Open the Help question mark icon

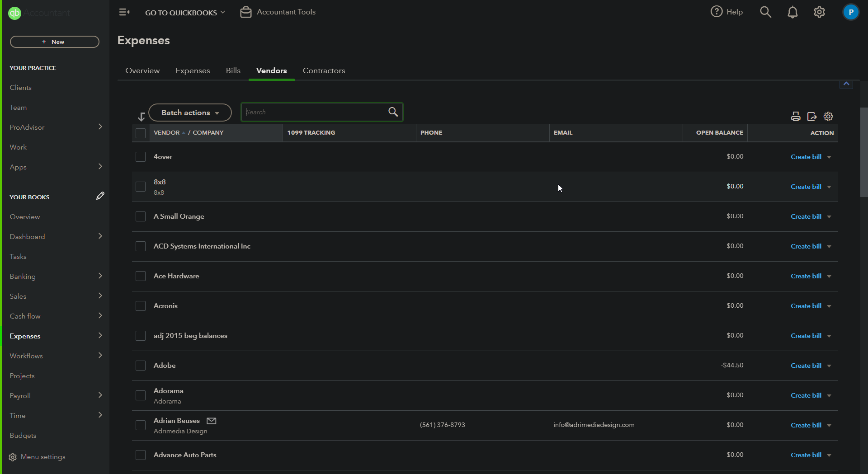[x=717, y=12]
